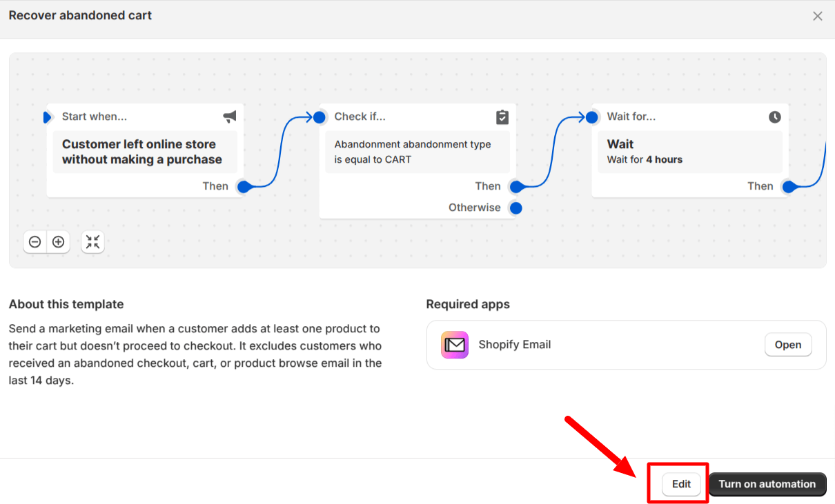835x504 pixels.
Task: Click the zoom in plus icon
Action: point(59,242)
